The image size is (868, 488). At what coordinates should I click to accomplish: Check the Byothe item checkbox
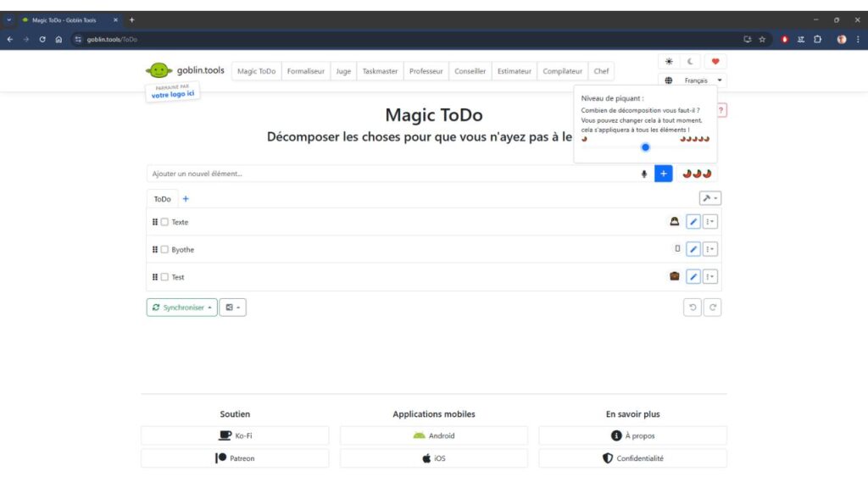click(164, 250)
